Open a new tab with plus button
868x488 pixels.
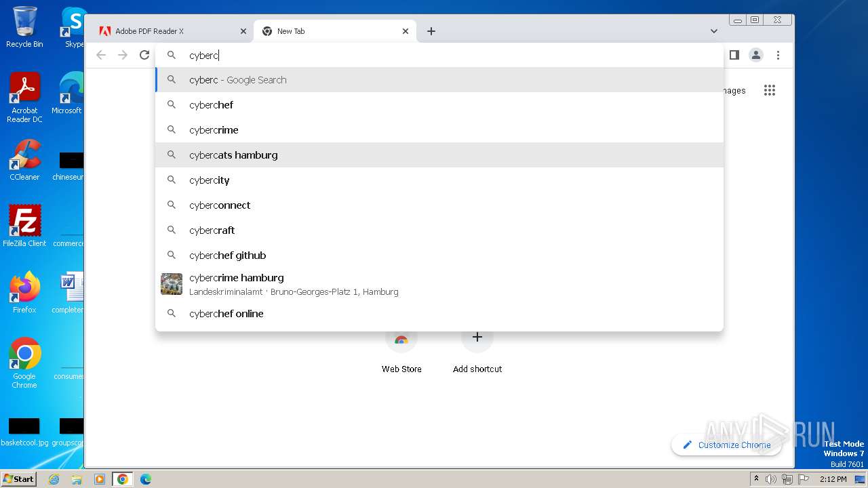click(x=431, y=31)
